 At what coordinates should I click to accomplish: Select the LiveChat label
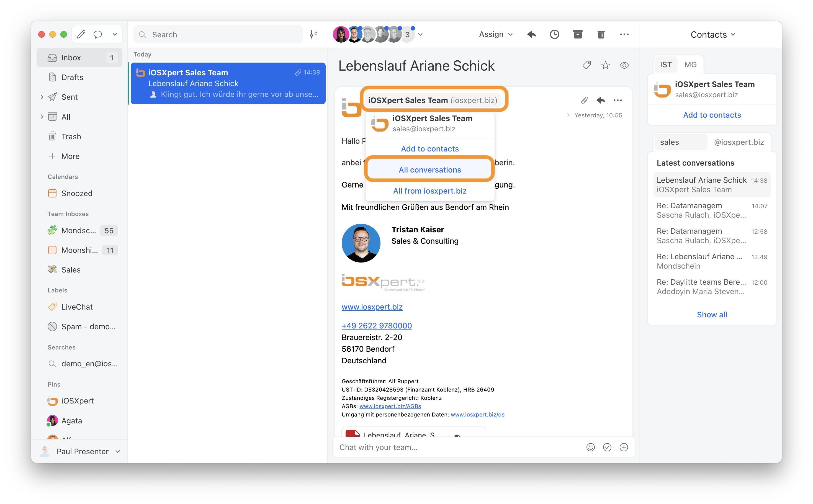tap(79, 307)
